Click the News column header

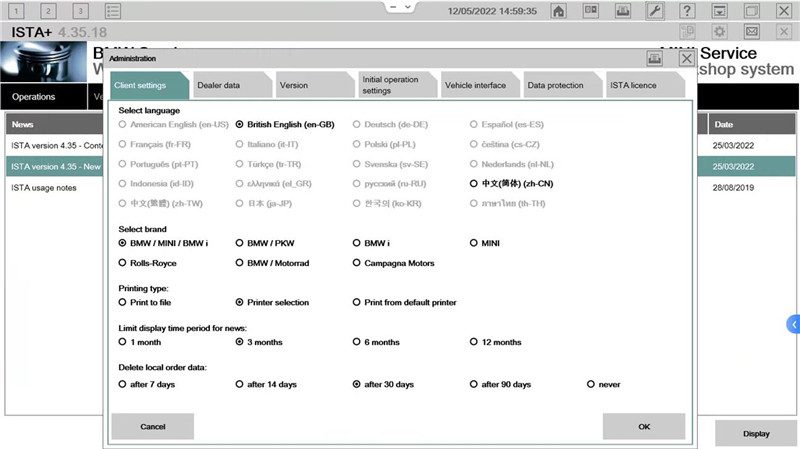(x=55, y=124)
